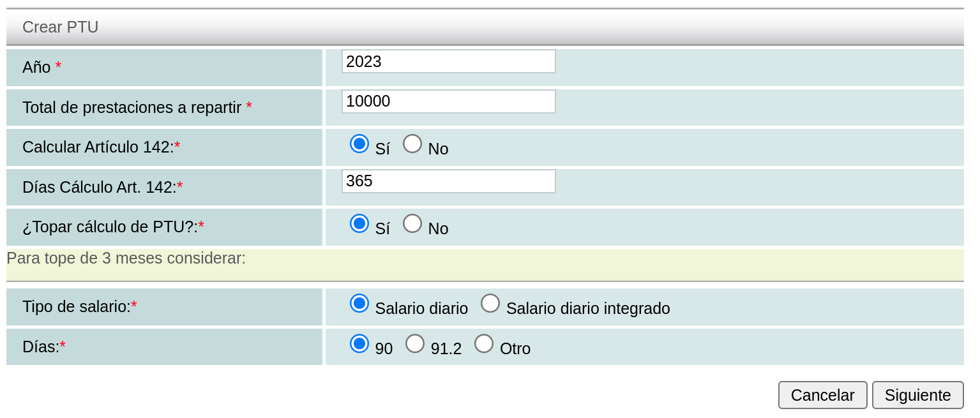Click the 'Total de prestaciones a repartir' label

[x=132, y=107]
